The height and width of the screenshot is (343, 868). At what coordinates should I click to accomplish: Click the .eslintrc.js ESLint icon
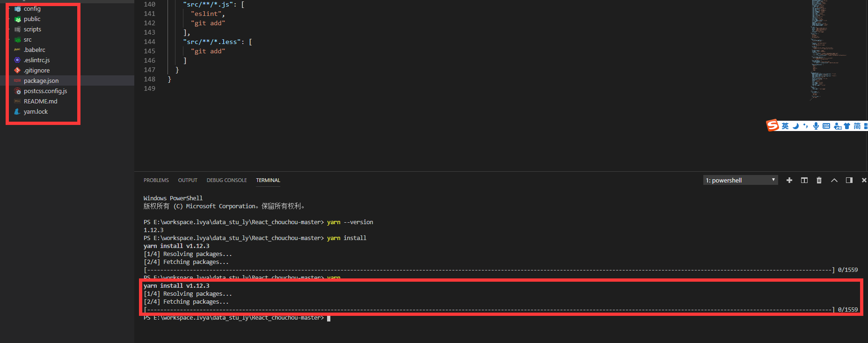pyautogui.click(x=17, y=60)
